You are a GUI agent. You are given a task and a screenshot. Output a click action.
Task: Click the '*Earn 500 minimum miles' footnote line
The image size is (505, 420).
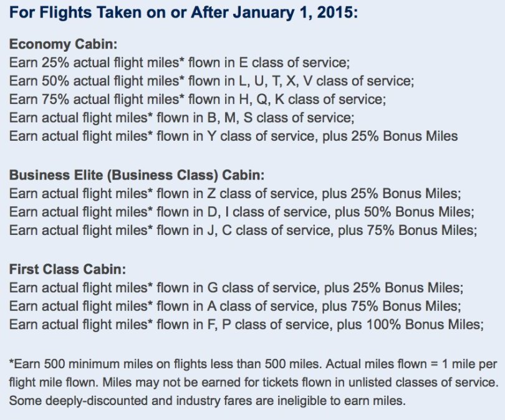[x=253, y=364]
